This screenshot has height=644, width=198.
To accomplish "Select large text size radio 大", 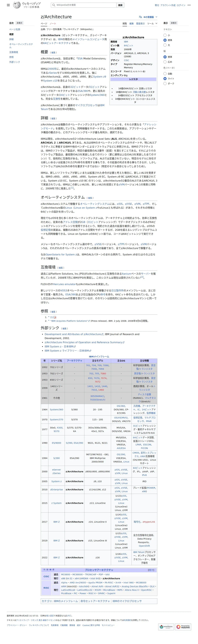I will point(165,45).
